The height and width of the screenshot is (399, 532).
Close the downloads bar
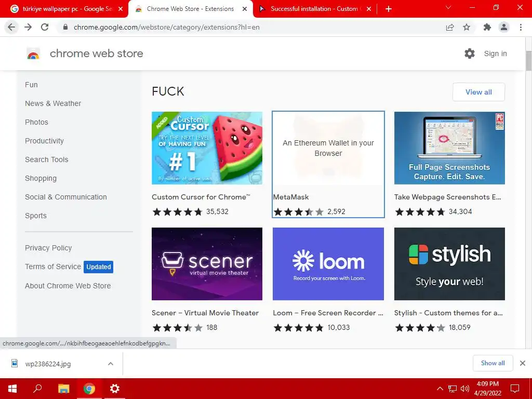(523, 363)
